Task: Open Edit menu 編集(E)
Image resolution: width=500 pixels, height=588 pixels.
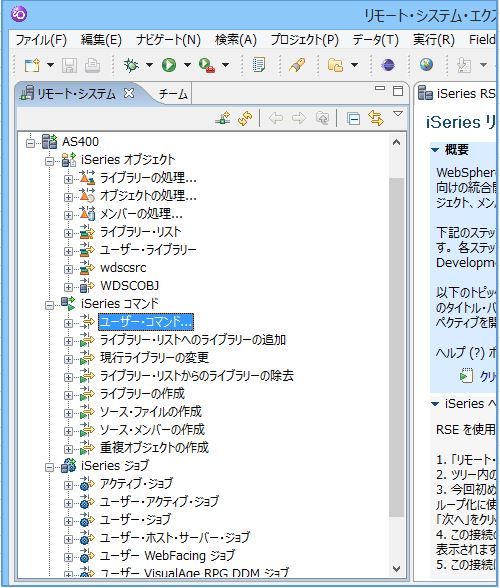Action: pos(101,40)
